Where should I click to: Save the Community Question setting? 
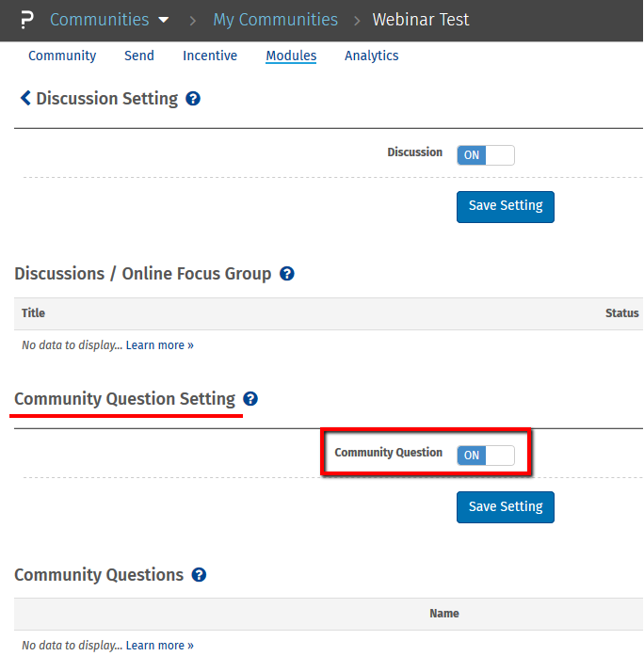(506, 506)
